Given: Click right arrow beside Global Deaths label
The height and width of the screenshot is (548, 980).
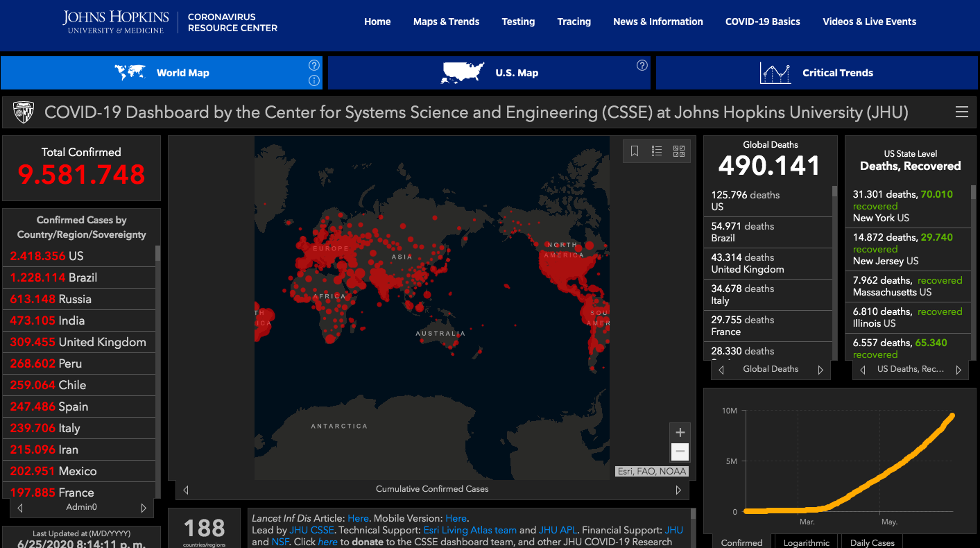Looking at the screenshot, I should [x=820, y=370].
